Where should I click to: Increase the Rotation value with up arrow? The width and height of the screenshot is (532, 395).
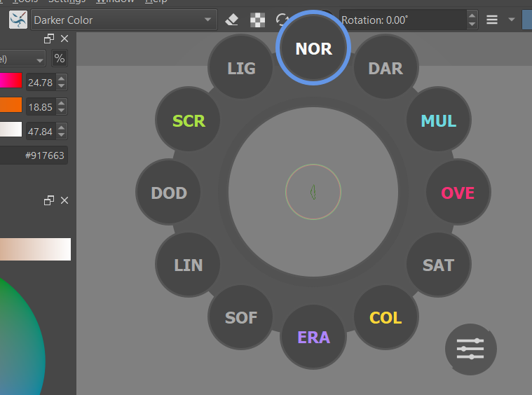pyautogui.click(x=472, y=15)
